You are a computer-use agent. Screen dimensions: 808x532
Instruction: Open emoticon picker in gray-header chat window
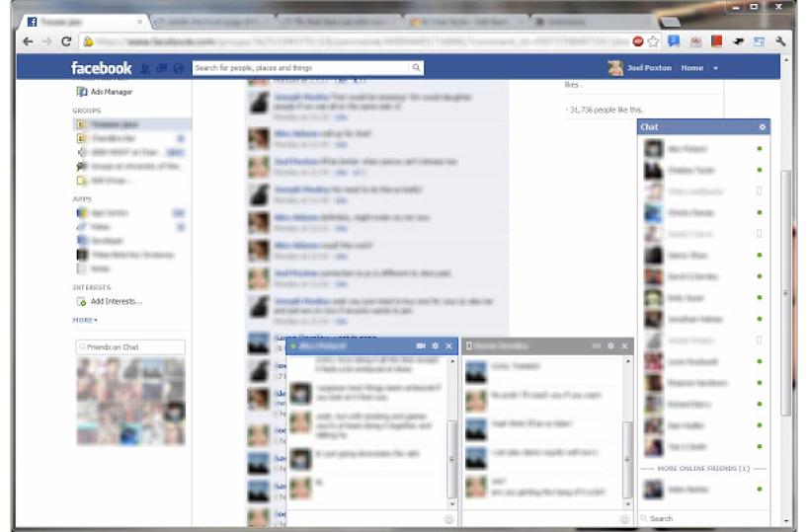pos(624,519)
